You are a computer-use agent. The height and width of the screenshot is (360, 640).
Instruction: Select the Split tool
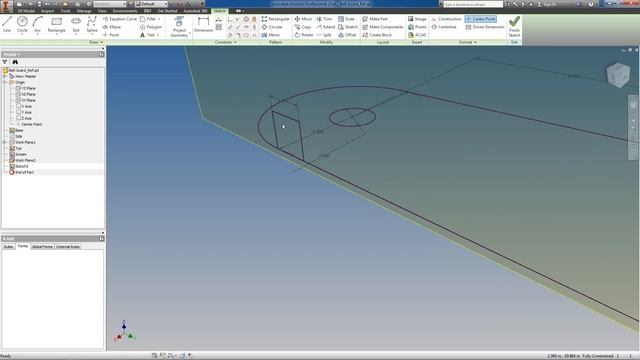click(324, 35)
